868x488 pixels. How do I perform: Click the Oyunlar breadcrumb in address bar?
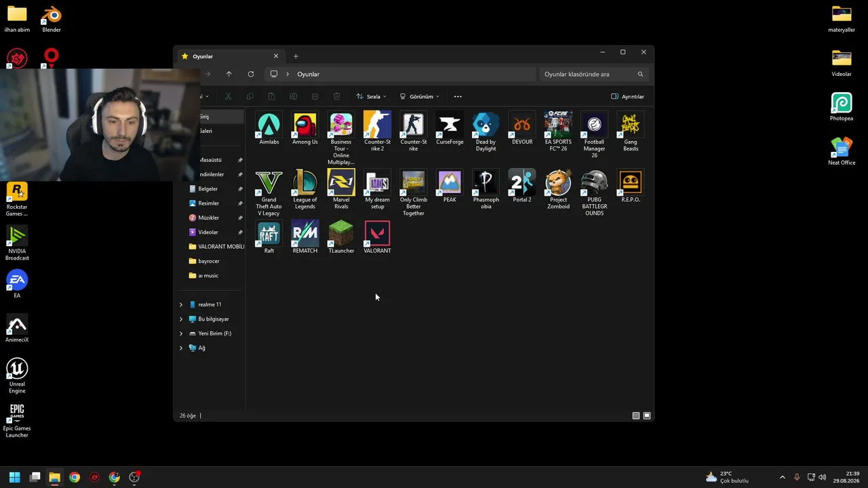click(x=308, y=74)
